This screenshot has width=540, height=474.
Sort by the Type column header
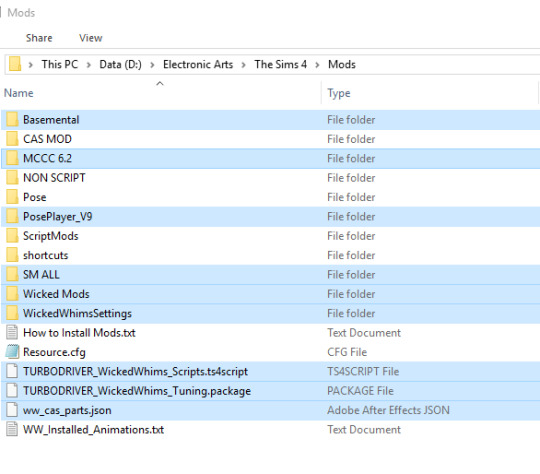point(339,93)
